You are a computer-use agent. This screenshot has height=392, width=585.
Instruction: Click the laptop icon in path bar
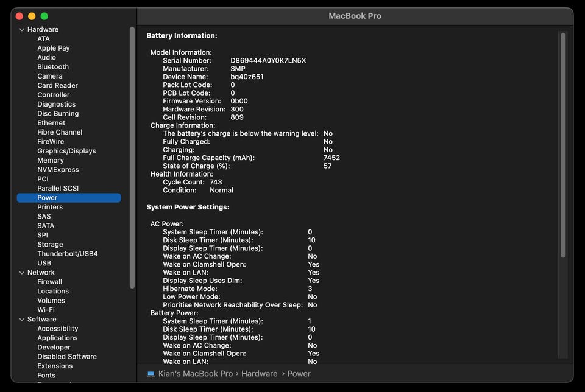[x=151, y=374]
